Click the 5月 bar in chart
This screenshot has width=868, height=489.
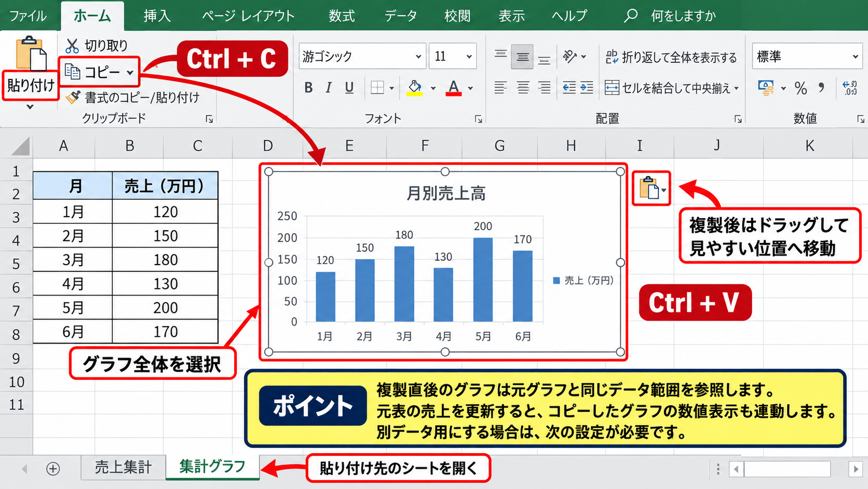pyautogui.click(x=483, y=280)
